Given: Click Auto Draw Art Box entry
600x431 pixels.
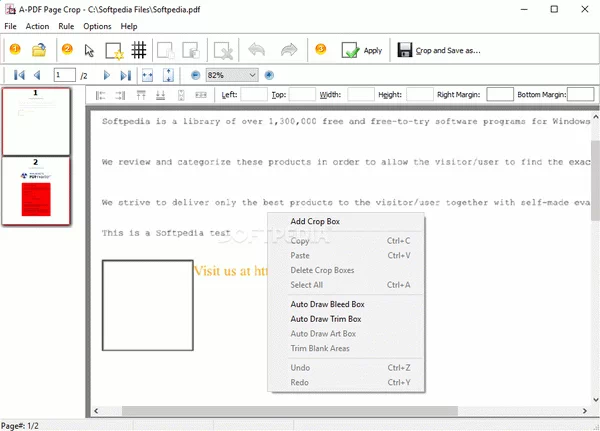Looking at the screenshot, I should (346, 334).
